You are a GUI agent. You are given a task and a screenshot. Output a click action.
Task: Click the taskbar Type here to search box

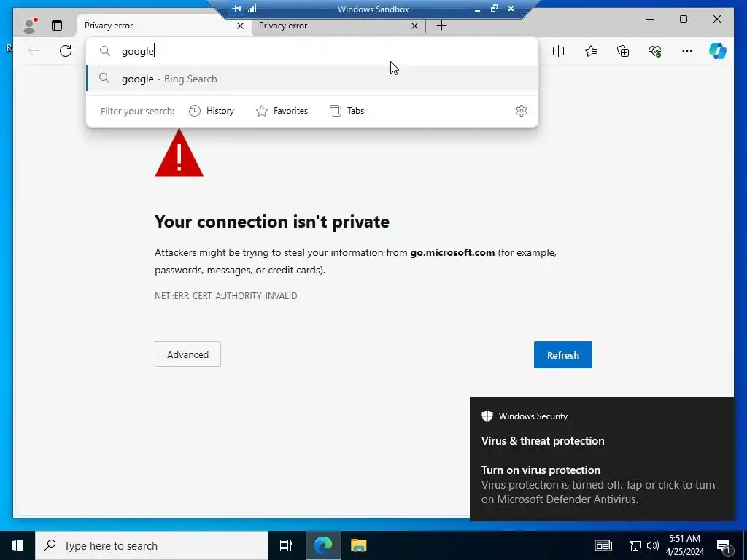point(152,545)
